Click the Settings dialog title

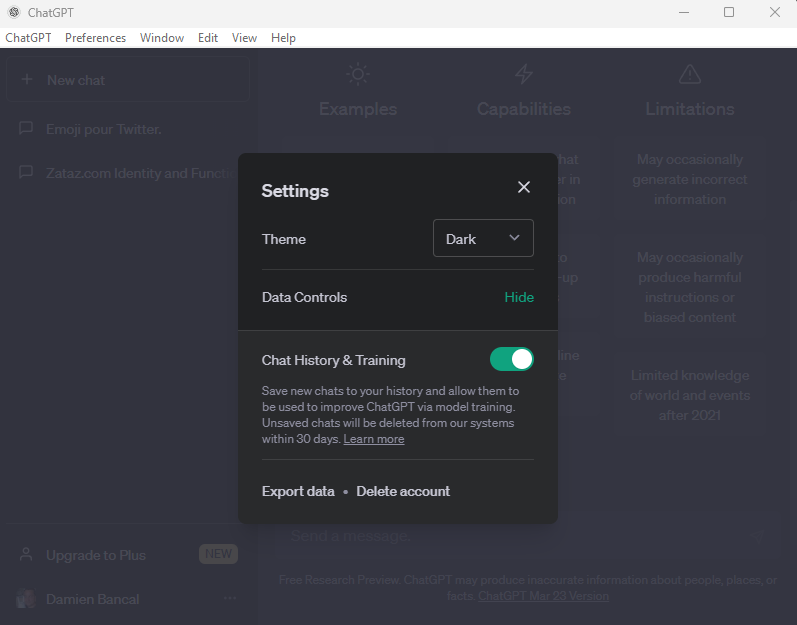(295, 191)
